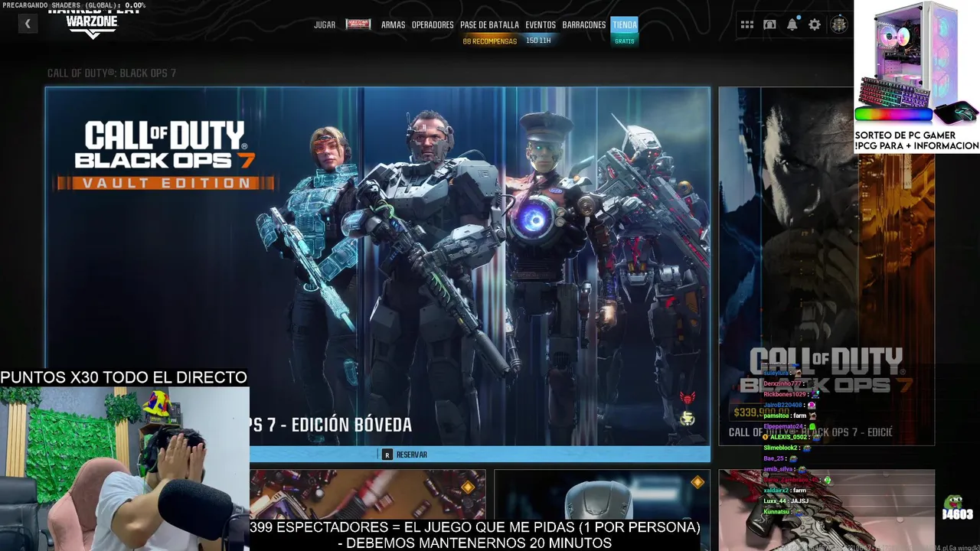Click the EDICIÓN BÓVEDA title text
Screen dimensions: 980x551
pyautogui.click(x=351, y=425)
